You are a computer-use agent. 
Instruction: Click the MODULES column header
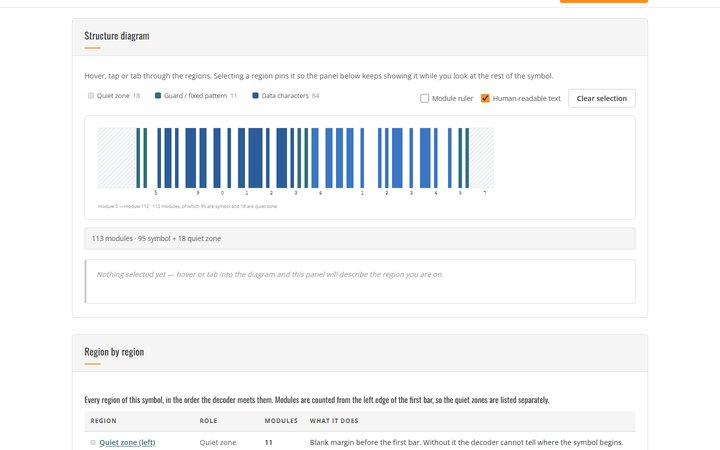pos(281,421)
